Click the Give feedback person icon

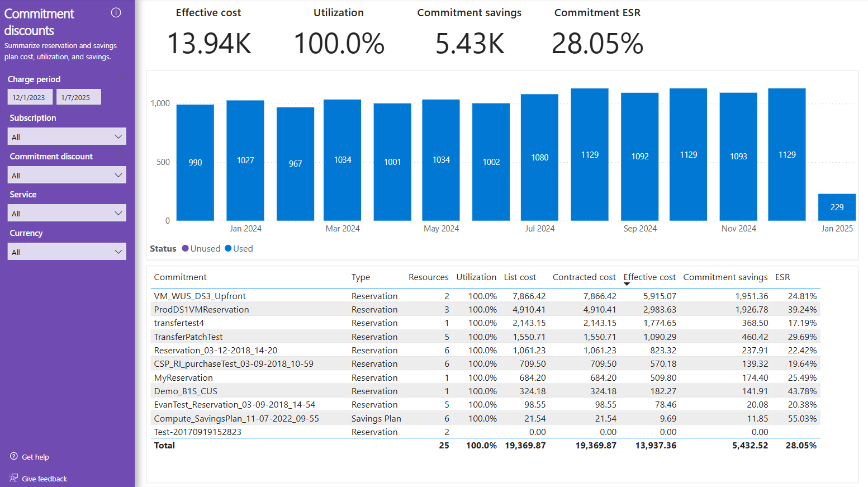click(x=14, y=478)
